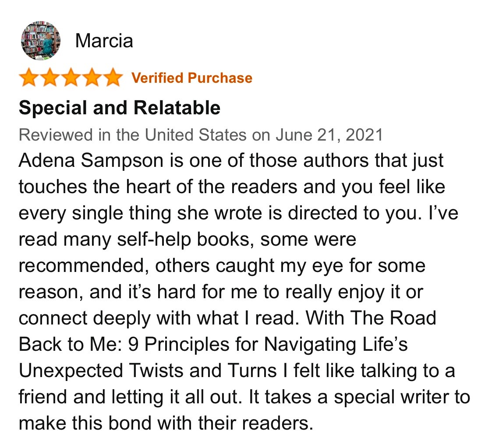Click the words 'United States' in review line
This screenshot has height=448, width=478.
[x=195, y=135]
